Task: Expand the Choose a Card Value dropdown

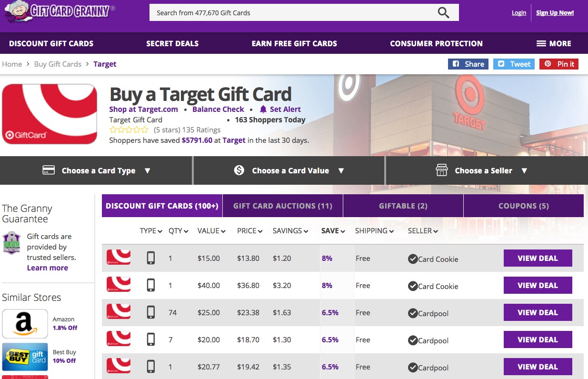Action: 289,170
